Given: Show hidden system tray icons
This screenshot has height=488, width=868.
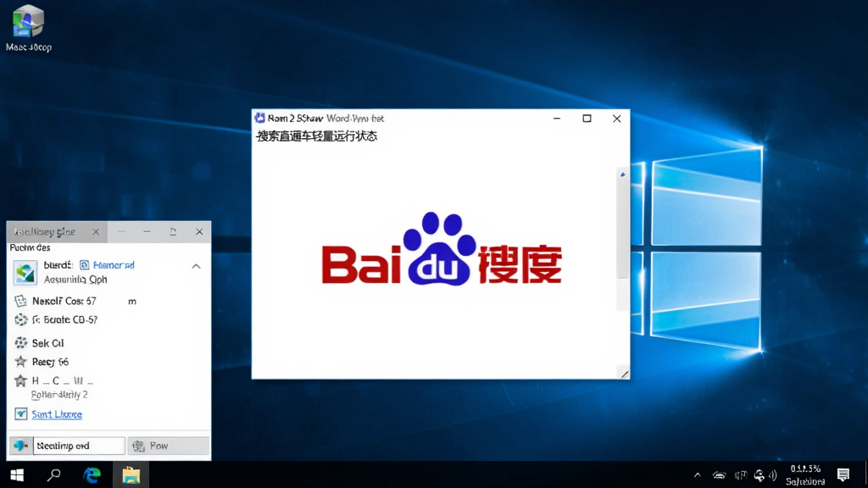Looking at the screenshot, I should pyautogui.click(x=697, y=474).
